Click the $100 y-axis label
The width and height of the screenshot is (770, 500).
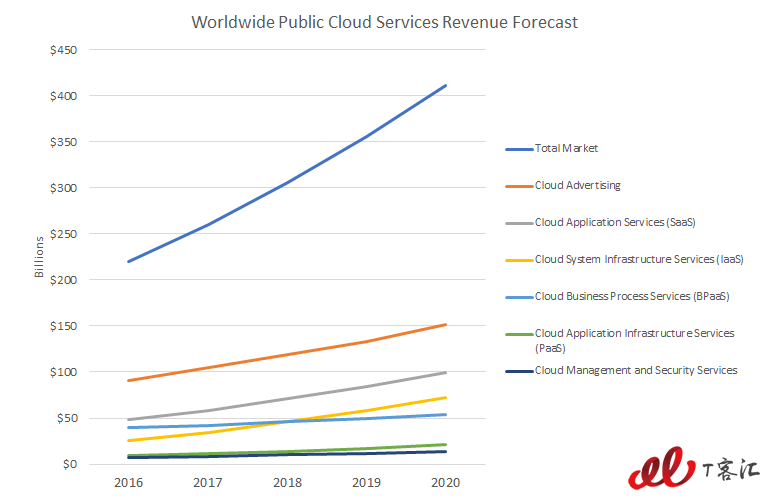(x=63, y=372)
